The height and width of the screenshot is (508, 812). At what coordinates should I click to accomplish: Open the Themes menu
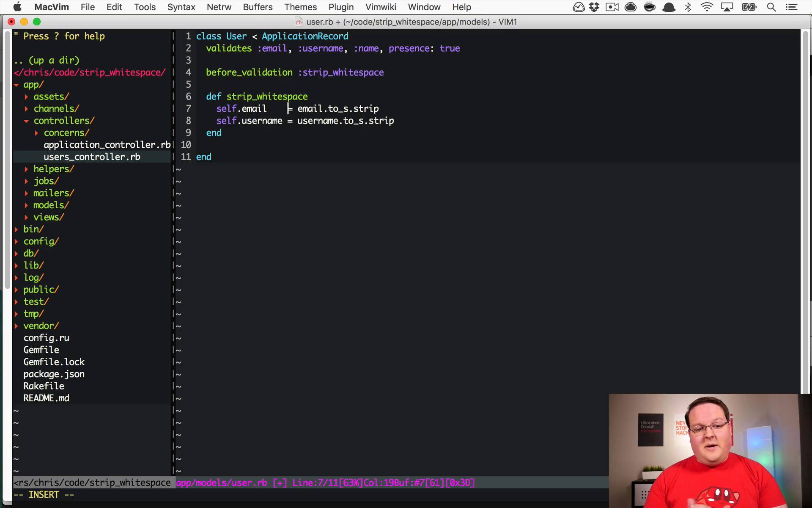(x=300, y=7)
